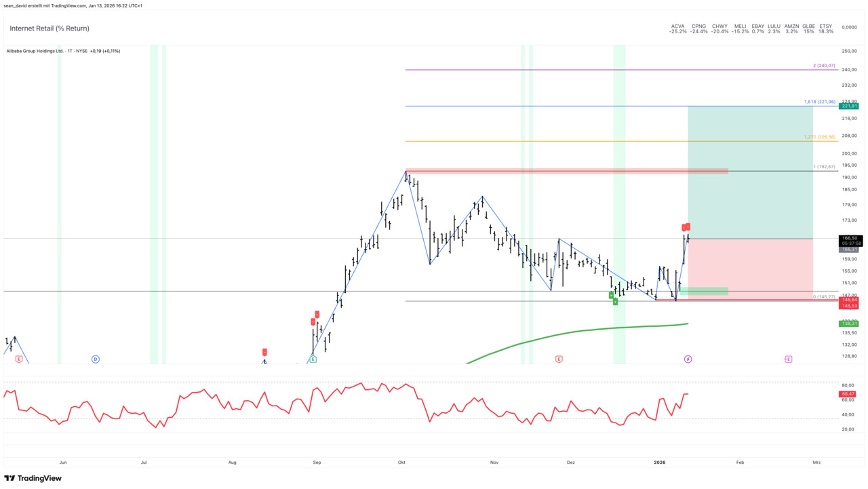Select the Internet Retail (% Return) indicator title
Screen dimensions: 868x489
click(50, 28)
